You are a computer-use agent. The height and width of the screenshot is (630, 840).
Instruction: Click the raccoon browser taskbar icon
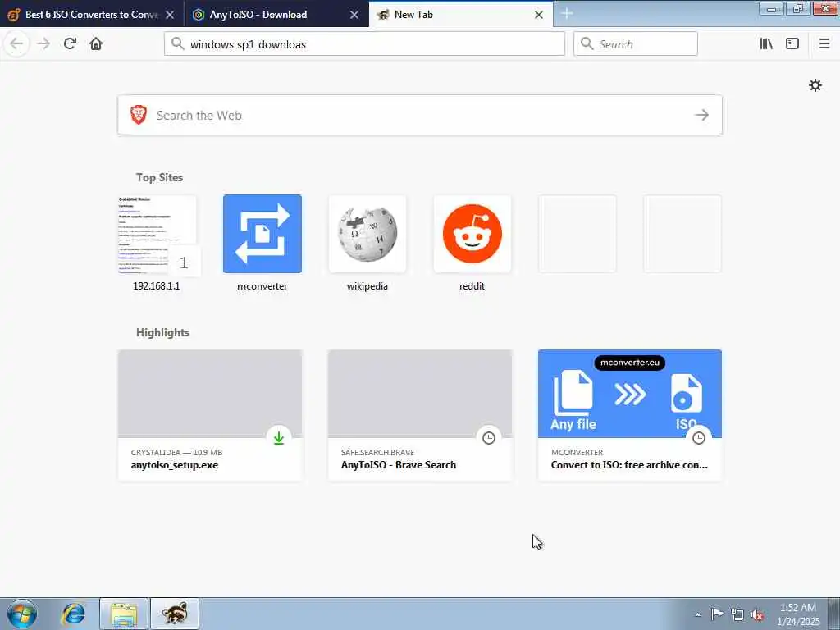point(175,614)
